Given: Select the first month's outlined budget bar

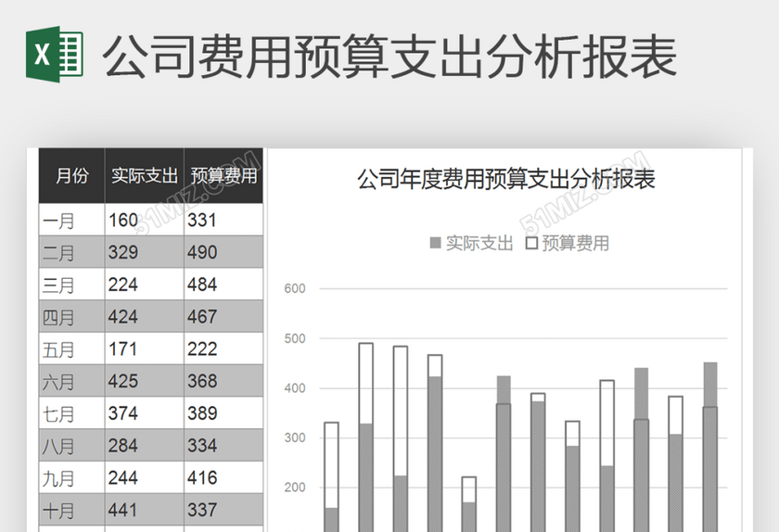Looking at the screenshot, I should click(331, 477).
